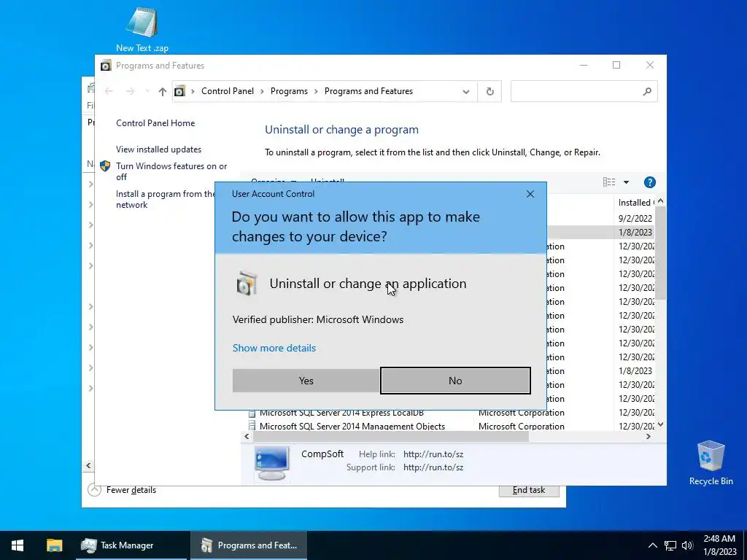Screen dimensions: 747x560
Task: Click the Help link http://run.to/sz
Action: 433,454
